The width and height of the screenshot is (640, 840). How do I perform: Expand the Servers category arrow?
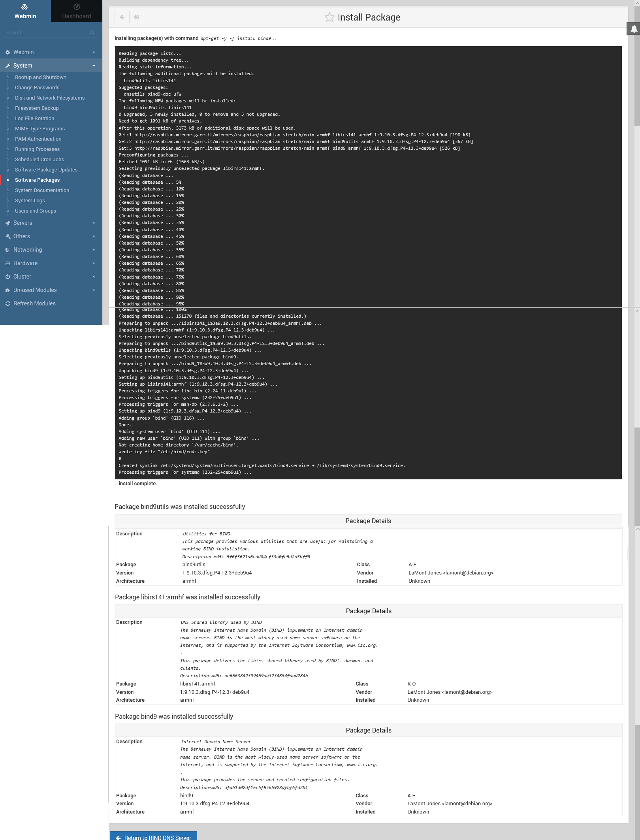point(94,223)
